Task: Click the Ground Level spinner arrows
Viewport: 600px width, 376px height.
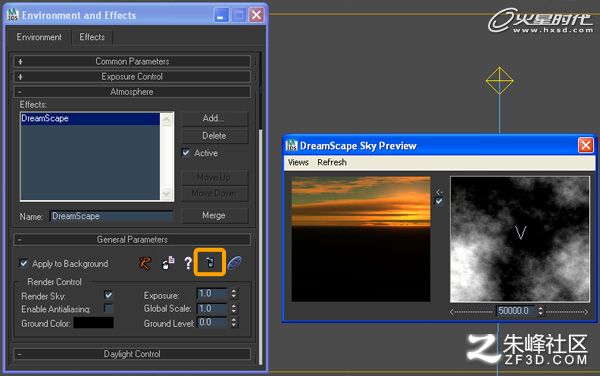Action: [x=233, y=322]
